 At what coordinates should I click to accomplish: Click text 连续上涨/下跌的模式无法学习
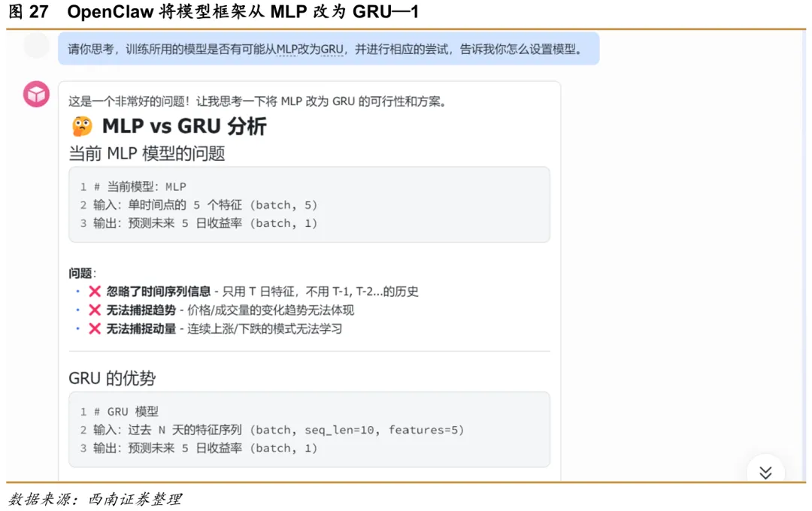click(x=265, y=328)
